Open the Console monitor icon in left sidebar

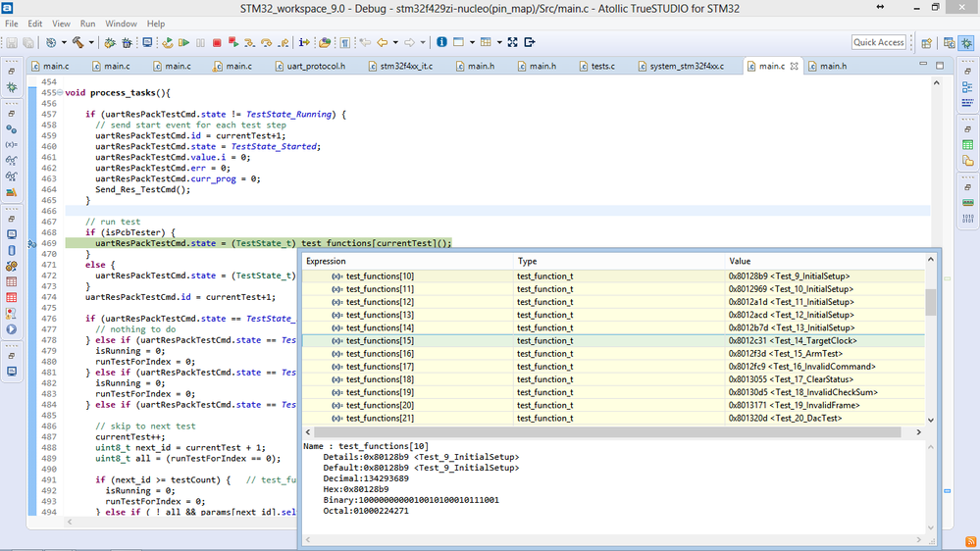point(11,234)
